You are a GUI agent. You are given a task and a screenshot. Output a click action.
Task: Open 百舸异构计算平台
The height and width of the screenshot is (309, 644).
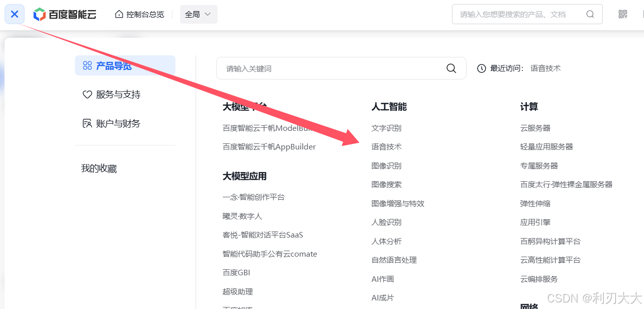tap(550, 242)
